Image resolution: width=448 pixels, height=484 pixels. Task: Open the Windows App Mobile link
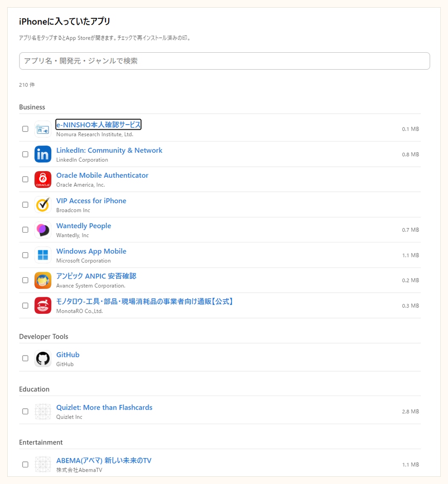coord(91,251)
